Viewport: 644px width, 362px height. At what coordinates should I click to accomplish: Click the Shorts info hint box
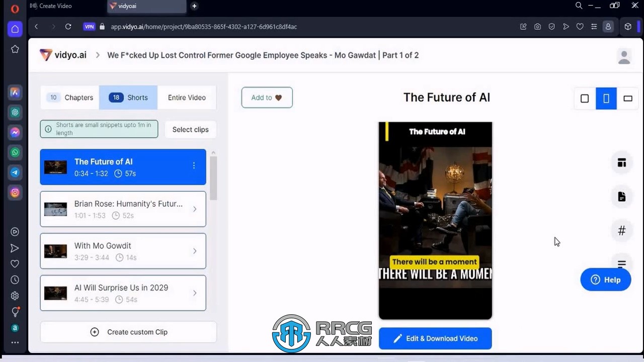tap(99, 129)
